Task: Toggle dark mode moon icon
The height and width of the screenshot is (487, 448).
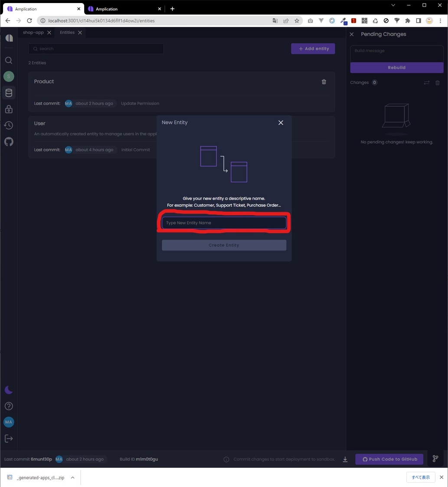Action: pyautogui.click(x=9, y=390)
